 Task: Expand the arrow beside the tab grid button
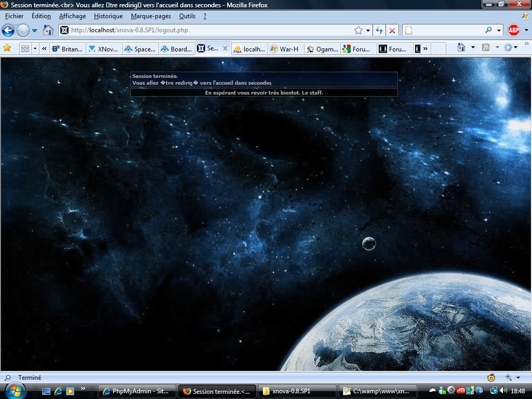click(35, 48)
